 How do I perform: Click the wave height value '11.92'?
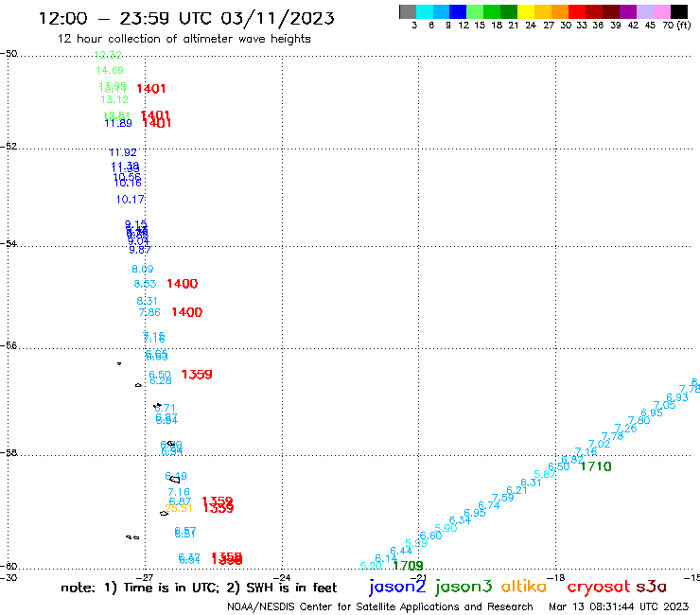pyautogui.click(x=123, y=152)
